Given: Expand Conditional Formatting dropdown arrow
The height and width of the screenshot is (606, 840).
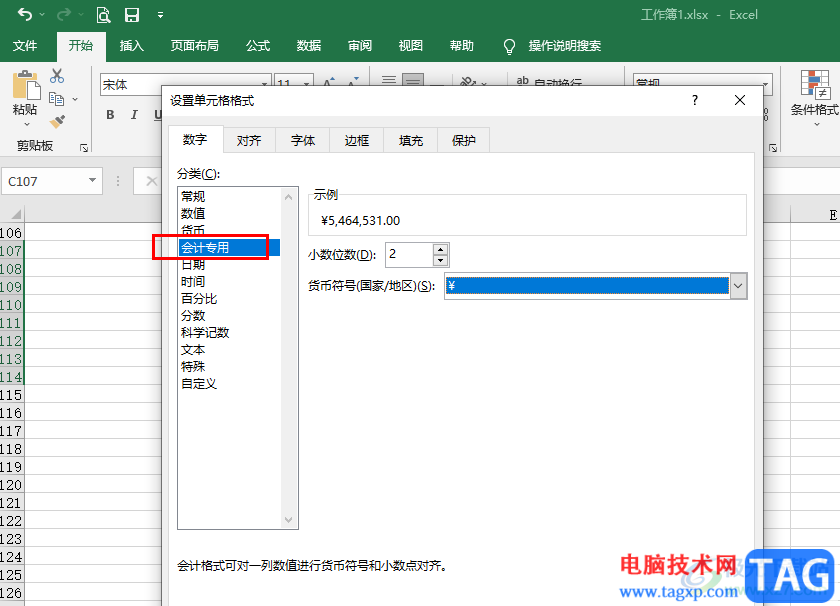Looking at the screenshot, I should pyautogui.click(x=817, y=124).
